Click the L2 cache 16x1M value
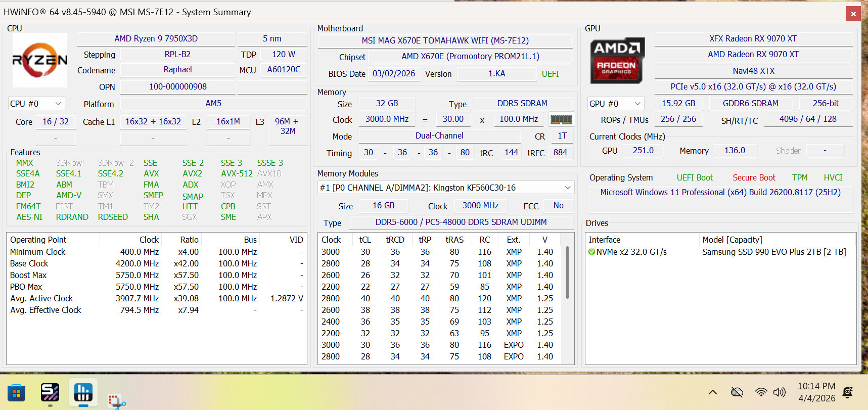The width and height of the screenshot is (868, 410). coord(229,122)
